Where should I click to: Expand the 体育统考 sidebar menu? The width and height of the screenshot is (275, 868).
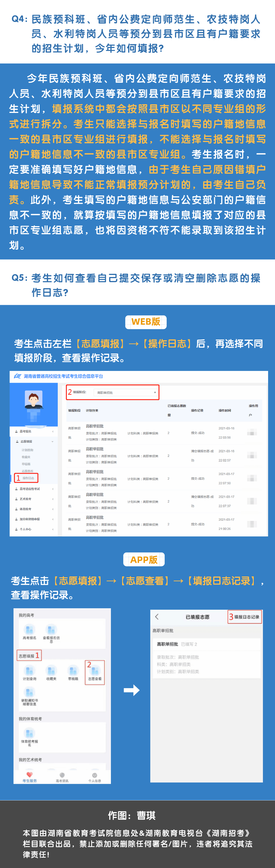(x=34, y=509)
